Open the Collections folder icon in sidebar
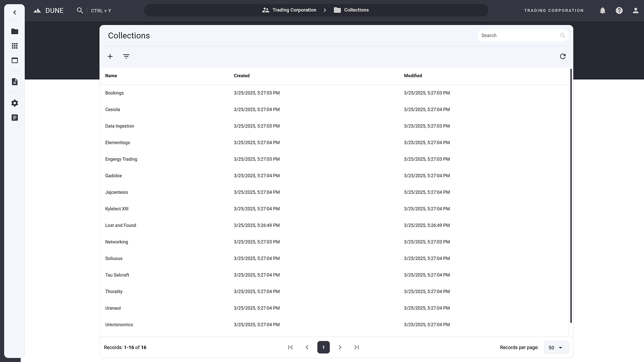Screen dimensions: 644x362 coord(14,31)
